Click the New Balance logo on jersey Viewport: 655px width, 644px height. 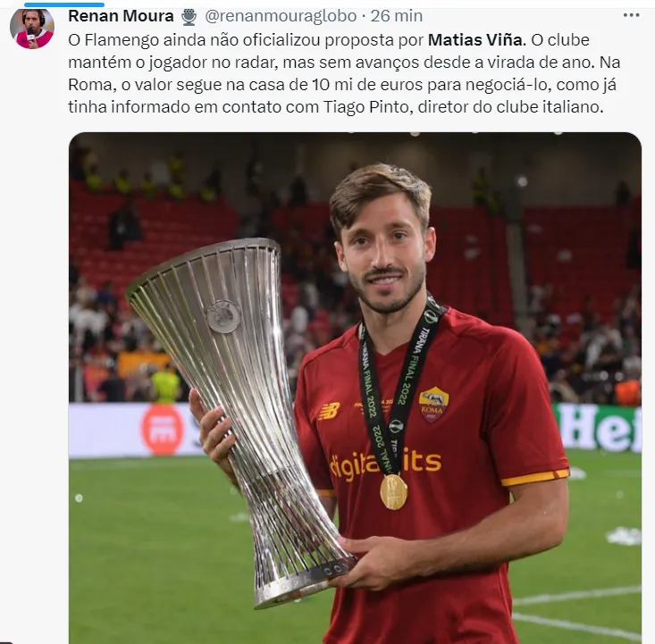pos(330,412)
